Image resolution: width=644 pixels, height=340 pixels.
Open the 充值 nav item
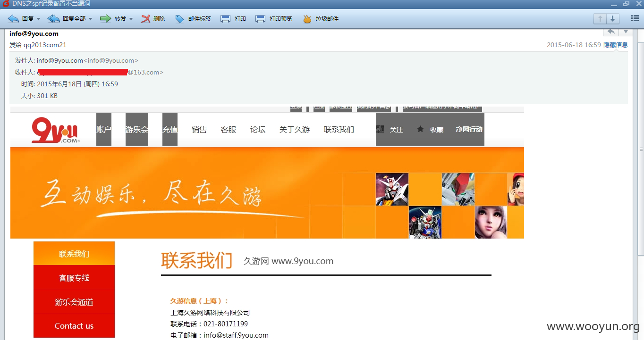170,129
